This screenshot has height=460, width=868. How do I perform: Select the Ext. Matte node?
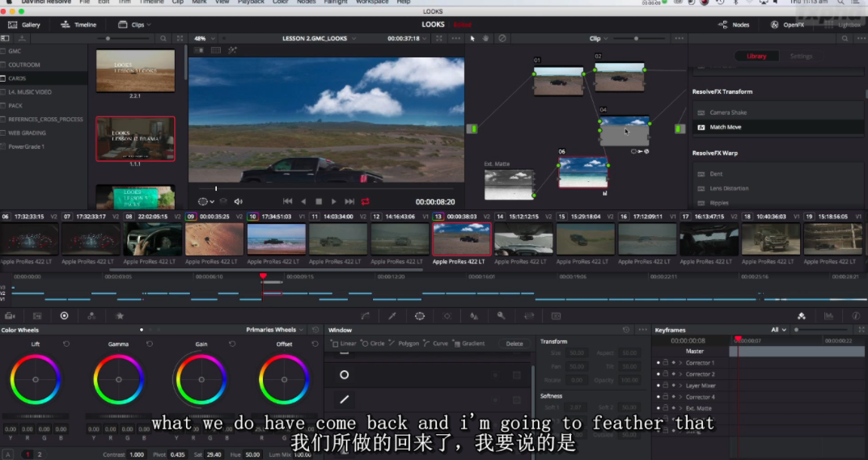coord(509,184)
